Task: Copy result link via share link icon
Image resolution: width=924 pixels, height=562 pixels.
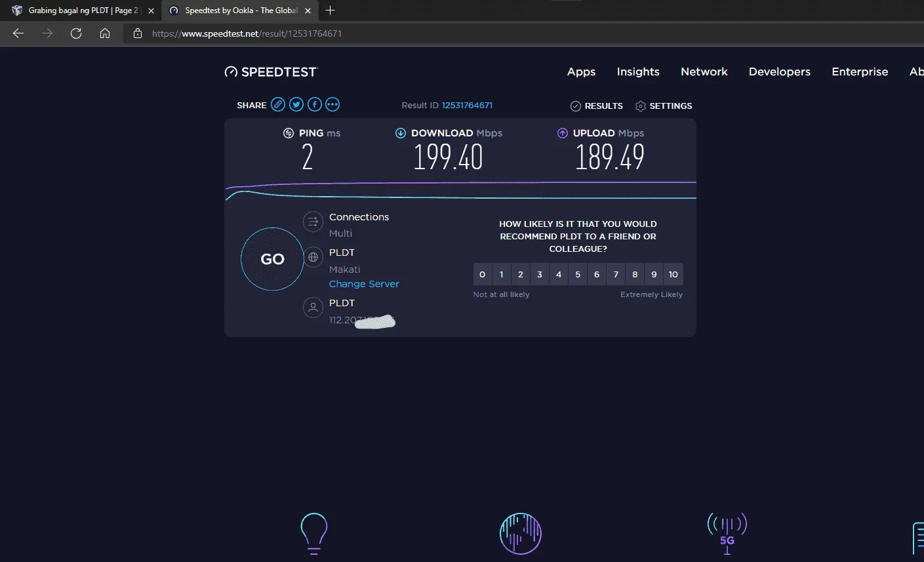Action: click(278, 104)
